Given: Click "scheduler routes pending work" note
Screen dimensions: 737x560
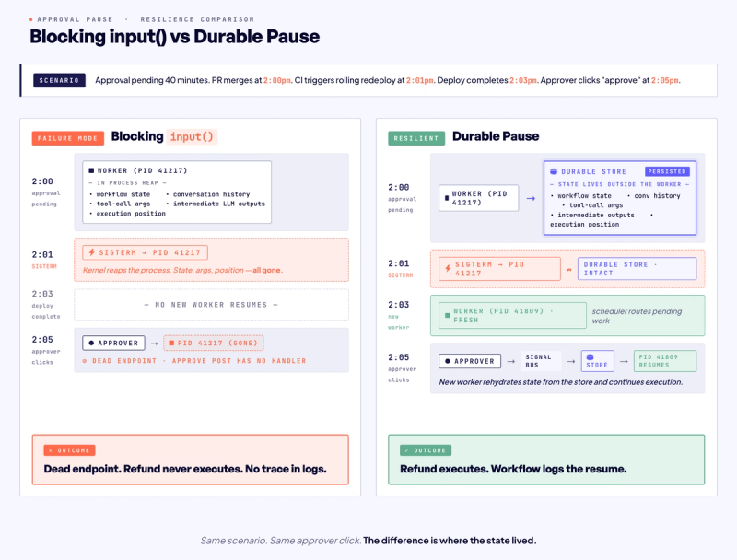Looking at the screenshot, I should (637, 316).
